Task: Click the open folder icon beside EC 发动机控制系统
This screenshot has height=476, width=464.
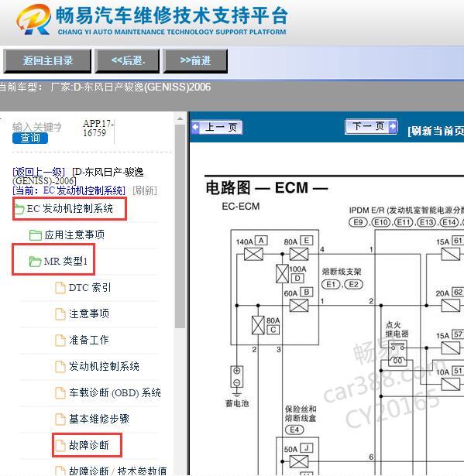Action: click(19, 209)
